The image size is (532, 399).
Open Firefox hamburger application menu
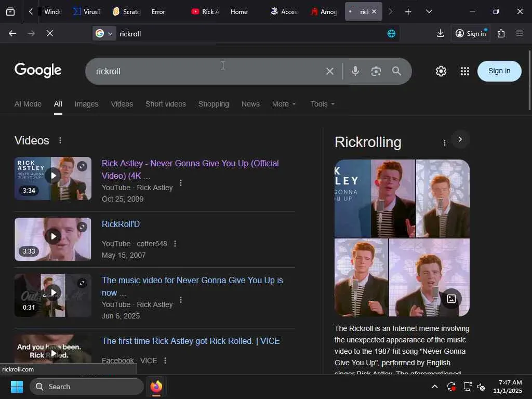point(520,33)
